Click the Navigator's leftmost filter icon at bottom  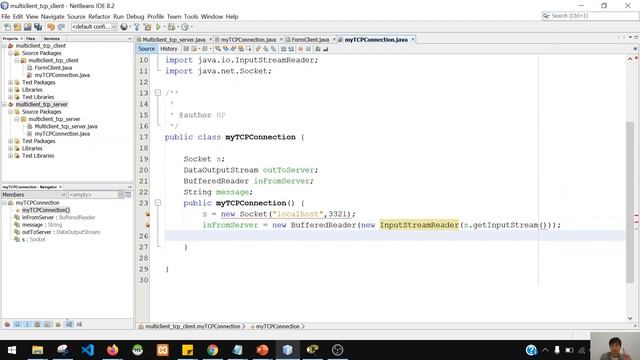pyautogui.click(x=7, y=324)
